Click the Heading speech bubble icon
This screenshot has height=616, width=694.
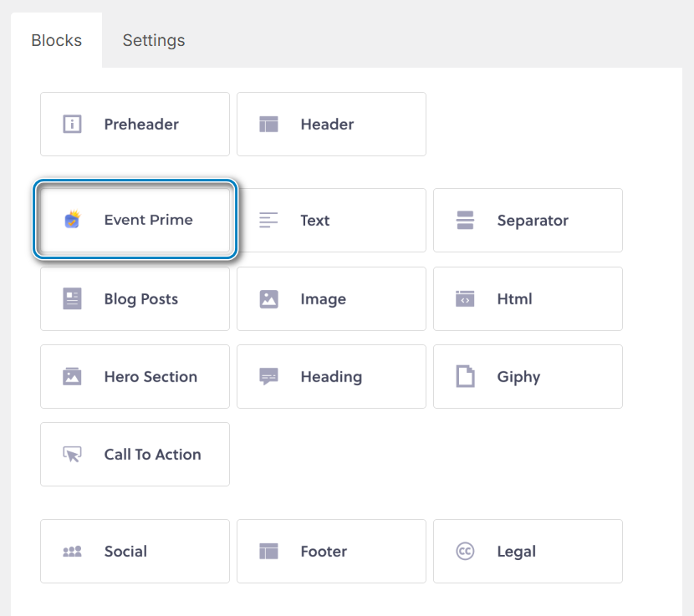tap(268, 377)
